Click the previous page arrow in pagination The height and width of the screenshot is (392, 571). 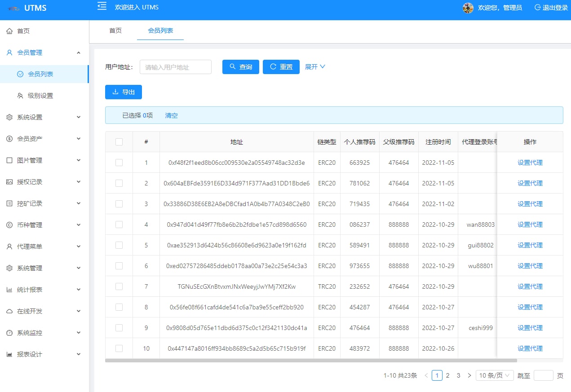pyautogui.click(x=426, y=375)
